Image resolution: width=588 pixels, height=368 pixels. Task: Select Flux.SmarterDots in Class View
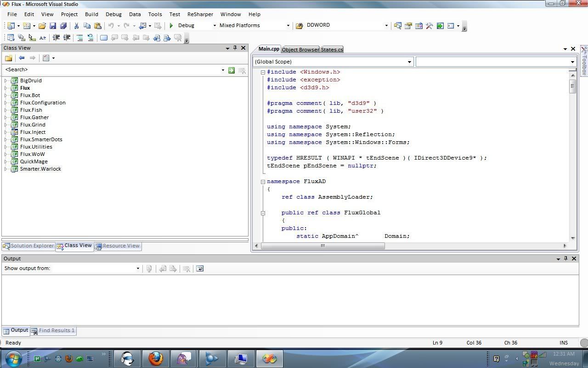[41, 139]
